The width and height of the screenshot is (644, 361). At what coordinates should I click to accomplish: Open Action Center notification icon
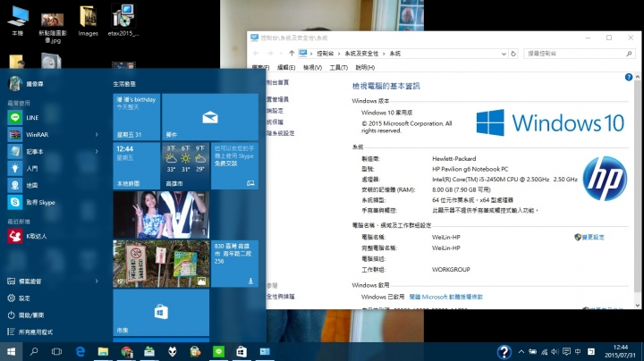click(566, 351)
